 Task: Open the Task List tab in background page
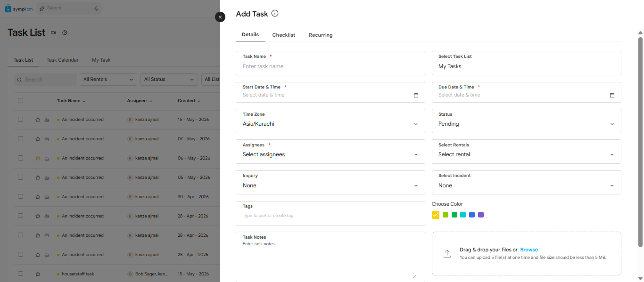click(23, 60)
